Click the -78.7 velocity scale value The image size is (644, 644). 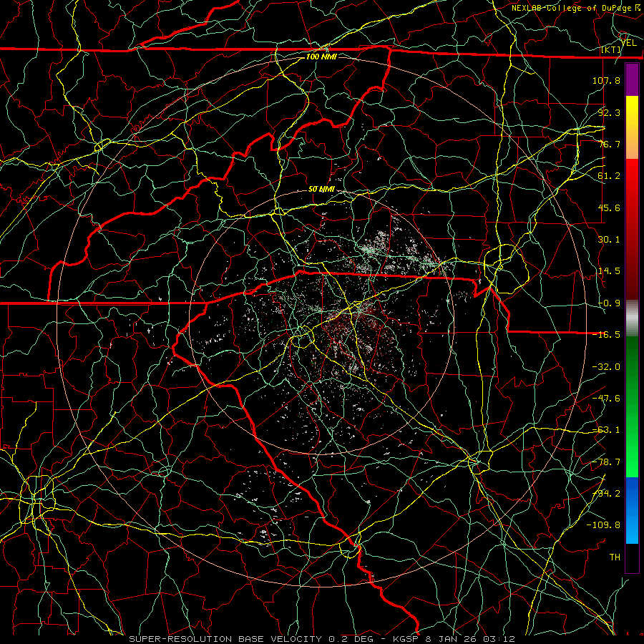click(x=606, y=462)
